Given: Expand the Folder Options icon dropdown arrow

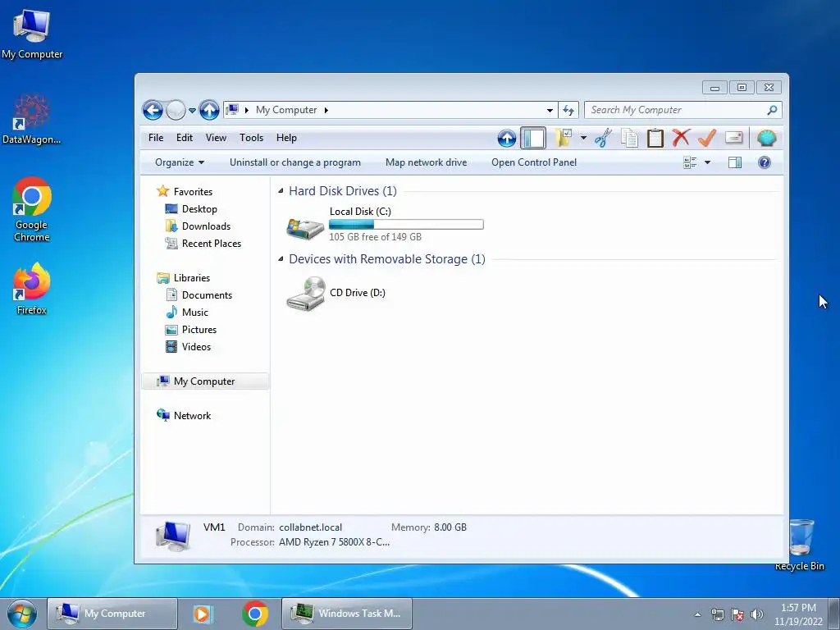Looking at the screenshot, I should [583, 138].
